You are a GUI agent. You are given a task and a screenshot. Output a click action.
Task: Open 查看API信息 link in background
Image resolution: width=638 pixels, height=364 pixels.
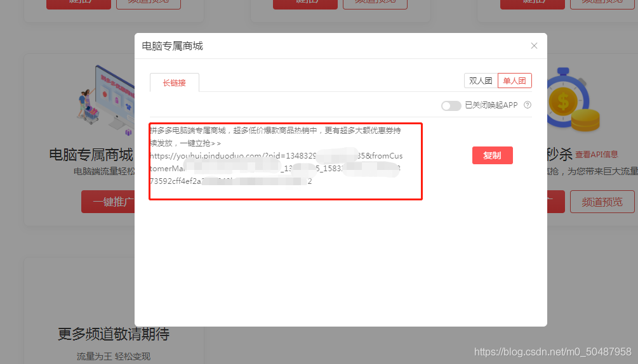(597, 154)
